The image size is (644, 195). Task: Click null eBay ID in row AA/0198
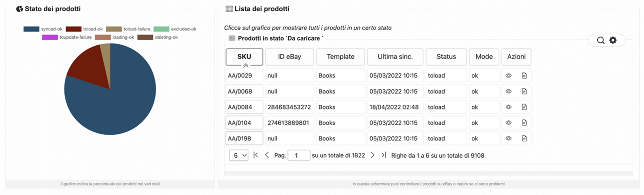tap(290, 138)
